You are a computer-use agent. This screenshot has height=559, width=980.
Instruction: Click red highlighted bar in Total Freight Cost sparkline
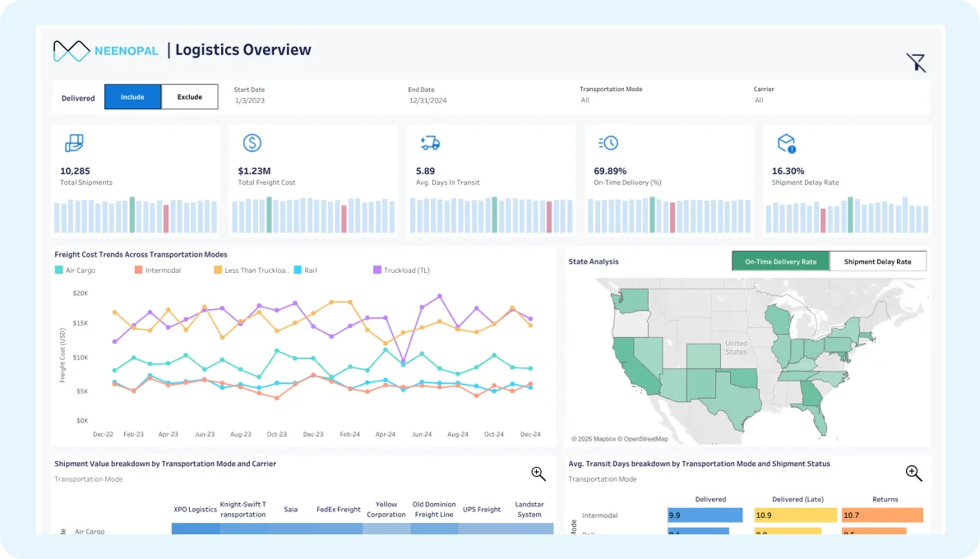(344, 219)
